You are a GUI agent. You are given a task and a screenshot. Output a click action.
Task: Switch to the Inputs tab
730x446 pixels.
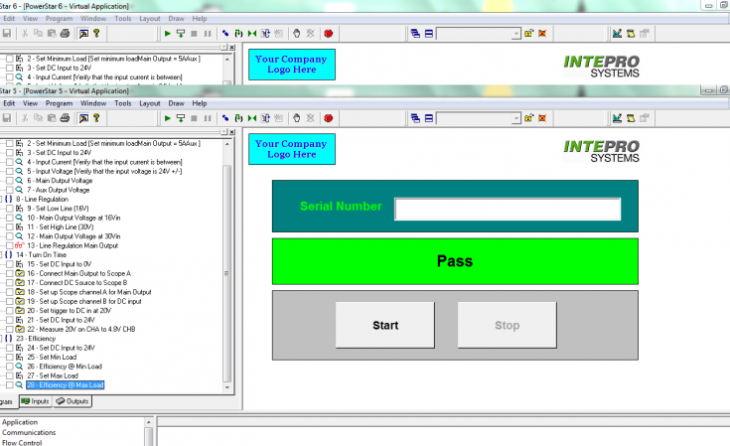click(x=35, y=401)
